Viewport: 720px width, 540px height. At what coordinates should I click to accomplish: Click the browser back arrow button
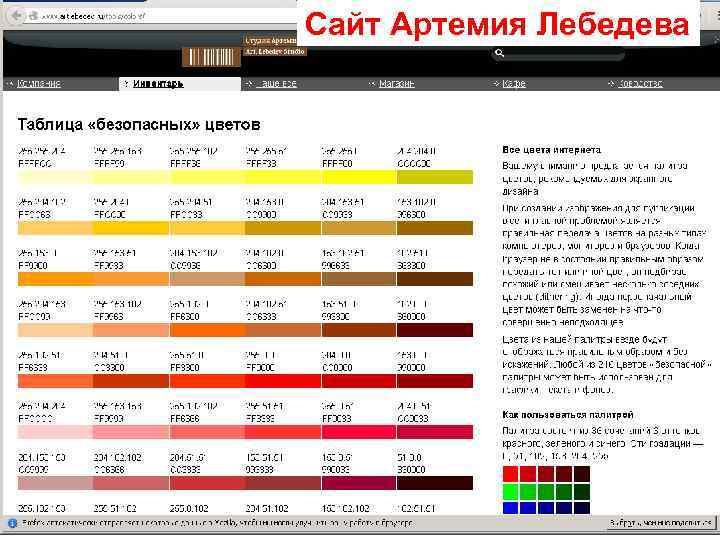[x=17, y=15]
